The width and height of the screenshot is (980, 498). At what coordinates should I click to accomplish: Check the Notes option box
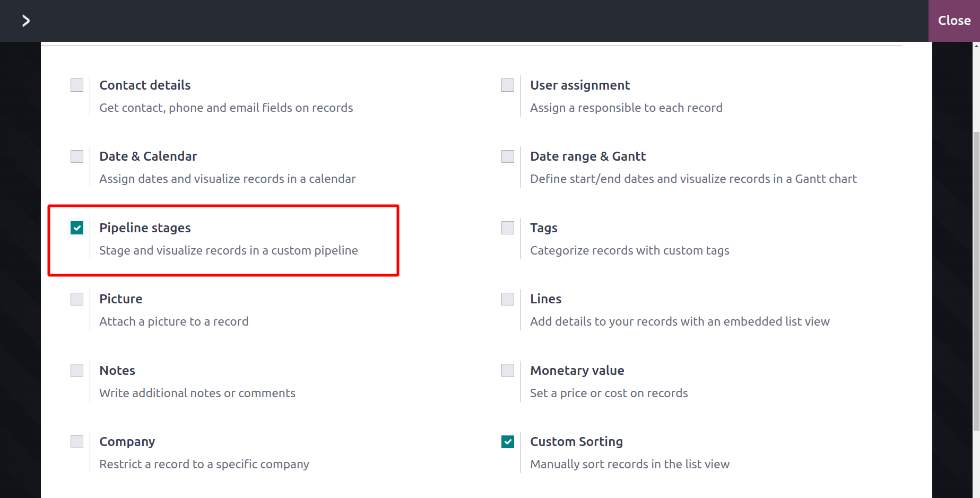(77, 370)
